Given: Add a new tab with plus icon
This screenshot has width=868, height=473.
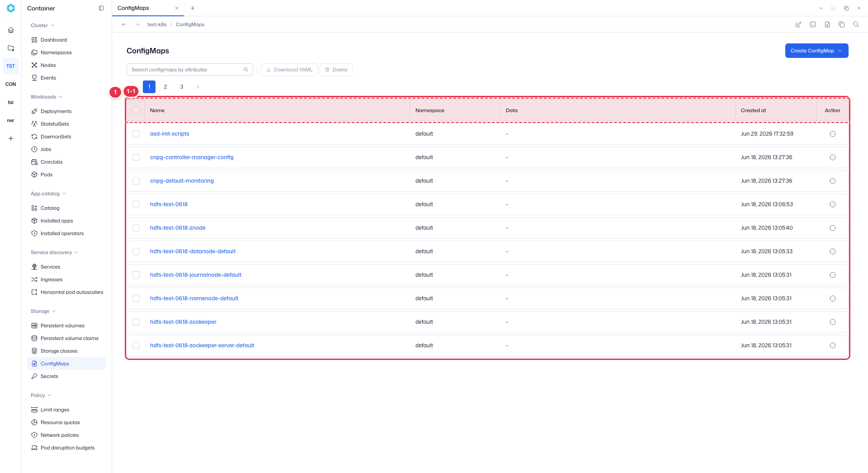Looking at the screenshot, I should coord(193,8).
